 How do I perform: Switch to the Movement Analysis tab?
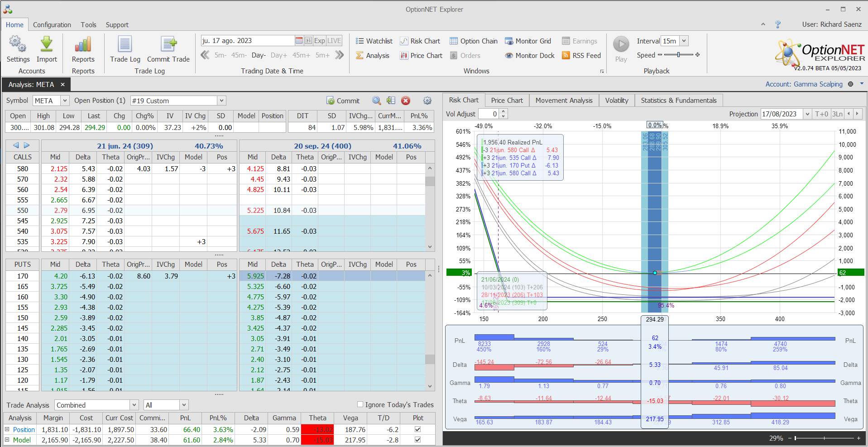click(564, 101)
